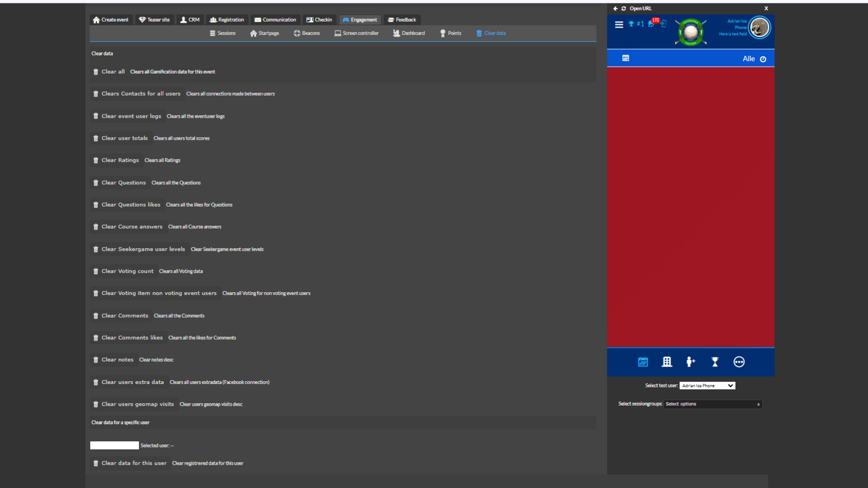Open the Select sessiongroups options dropdown

point(713,404)
